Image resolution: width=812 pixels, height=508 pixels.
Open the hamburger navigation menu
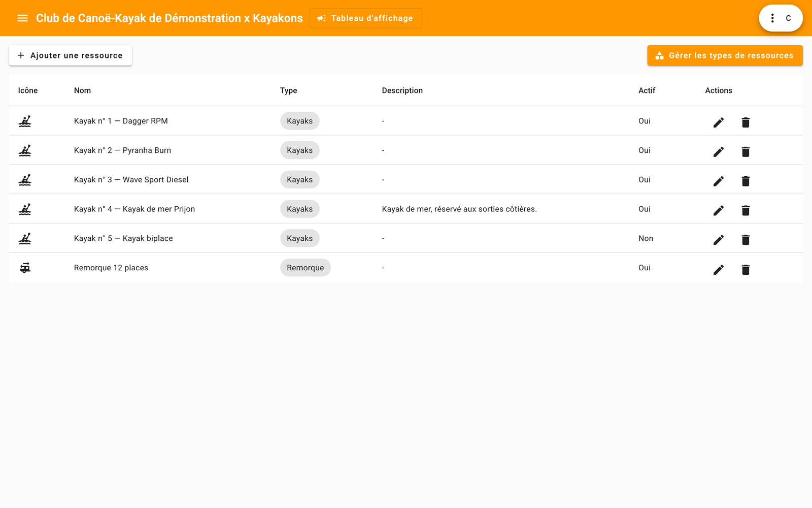(x=22, y=18)
